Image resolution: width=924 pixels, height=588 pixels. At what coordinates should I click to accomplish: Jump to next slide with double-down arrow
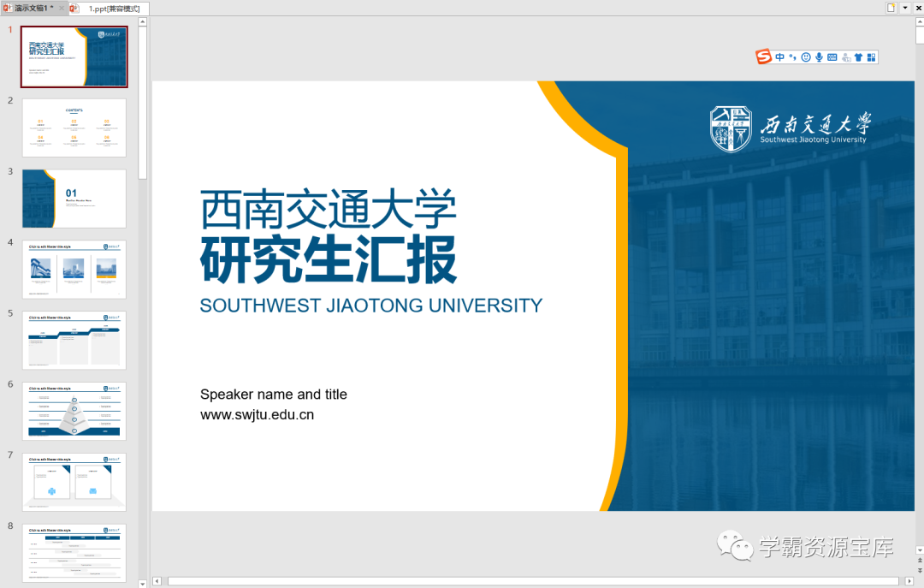(920, 570)
